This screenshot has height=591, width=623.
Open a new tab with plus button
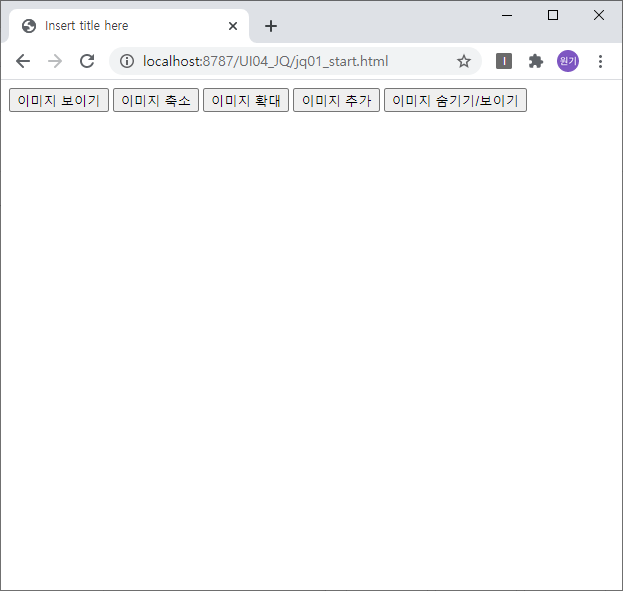271,26
